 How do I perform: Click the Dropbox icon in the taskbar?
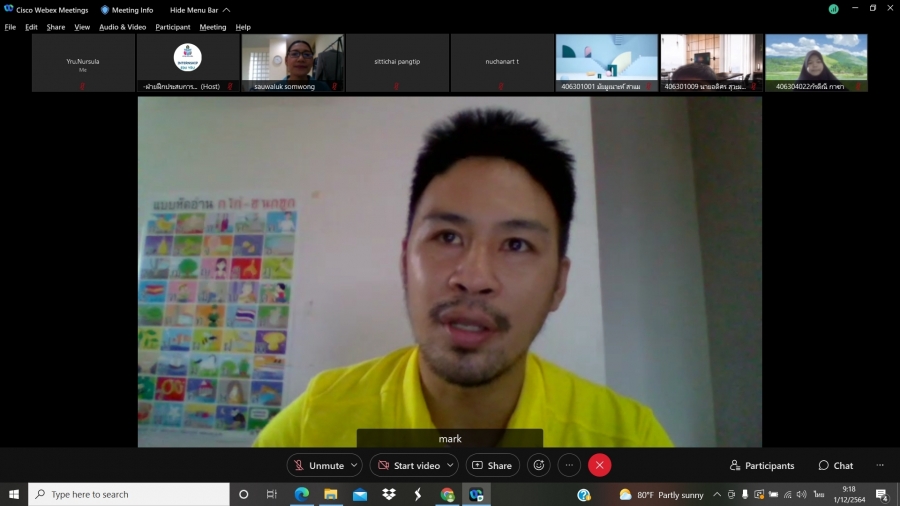click(389, 494)
